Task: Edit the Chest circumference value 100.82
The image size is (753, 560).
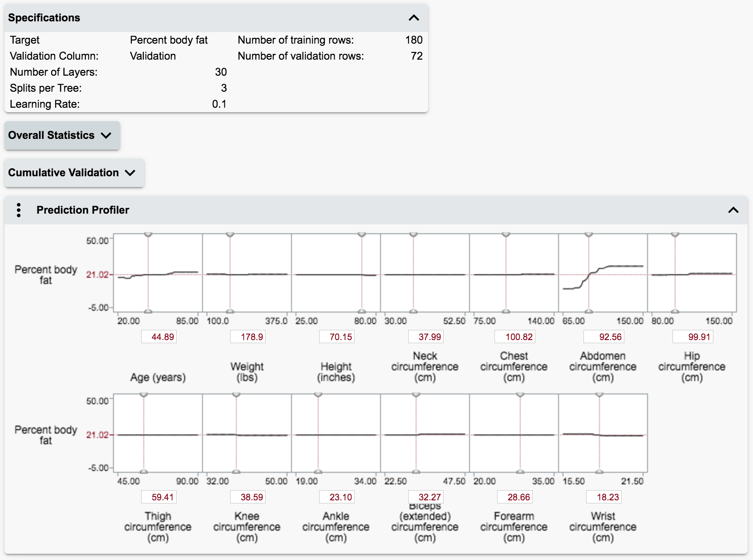Action: point(514,337)
